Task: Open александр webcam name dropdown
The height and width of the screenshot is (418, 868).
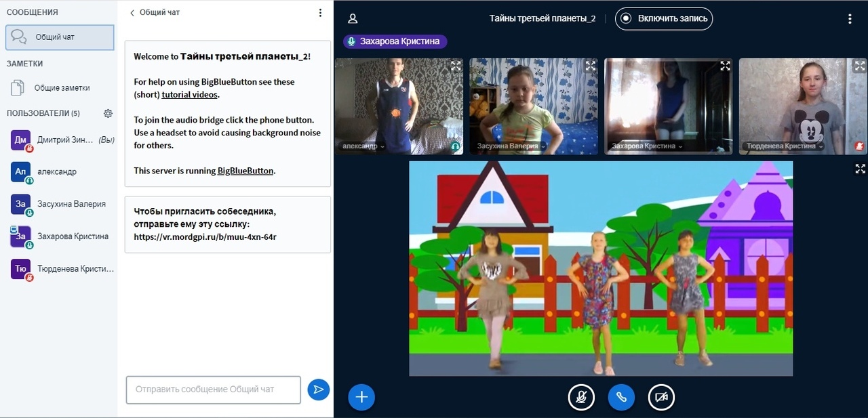Action: (x=364, y=146)
